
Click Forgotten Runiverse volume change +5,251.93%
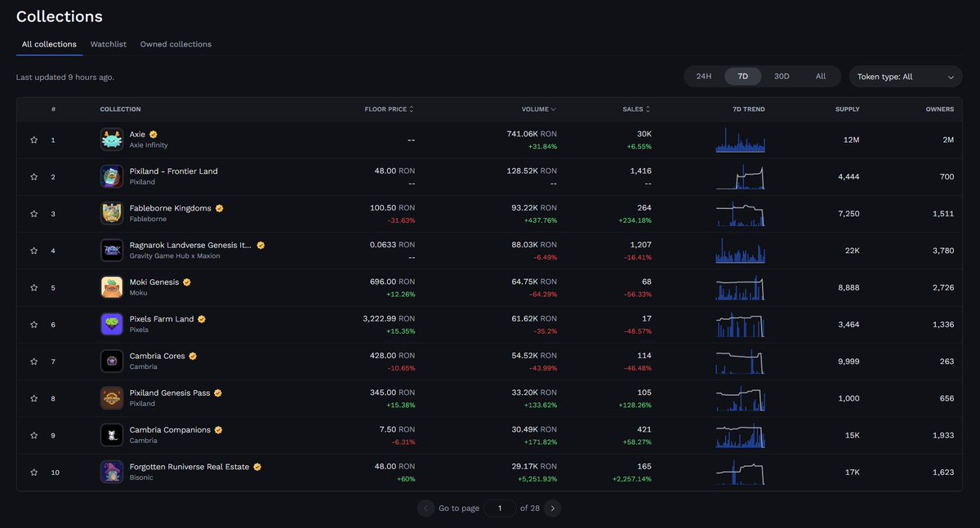pos(536,479)
